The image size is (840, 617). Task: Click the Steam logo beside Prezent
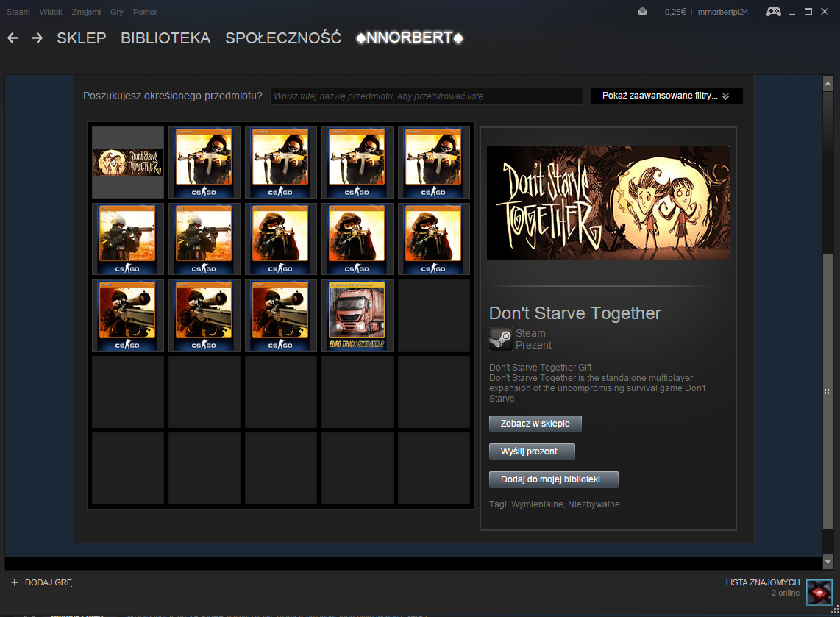[x=500, y=339]
